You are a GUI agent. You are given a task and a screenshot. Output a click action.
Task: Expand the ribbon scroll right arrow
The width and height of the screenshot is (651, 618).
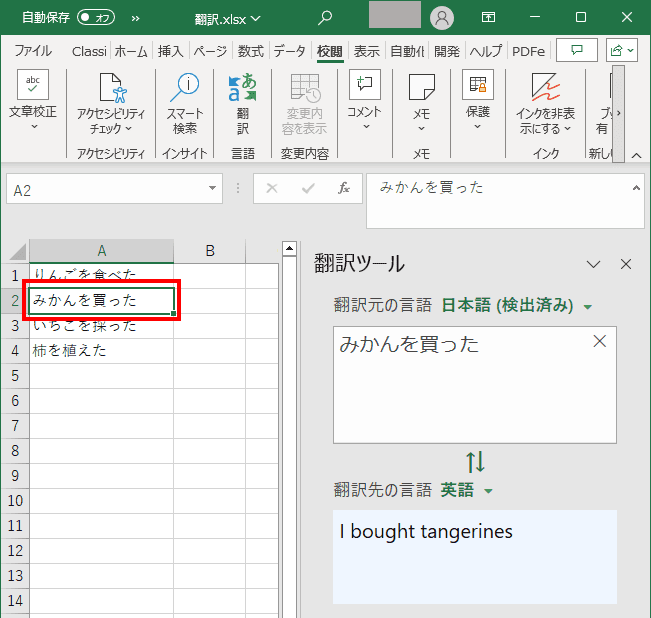[618, 113]
